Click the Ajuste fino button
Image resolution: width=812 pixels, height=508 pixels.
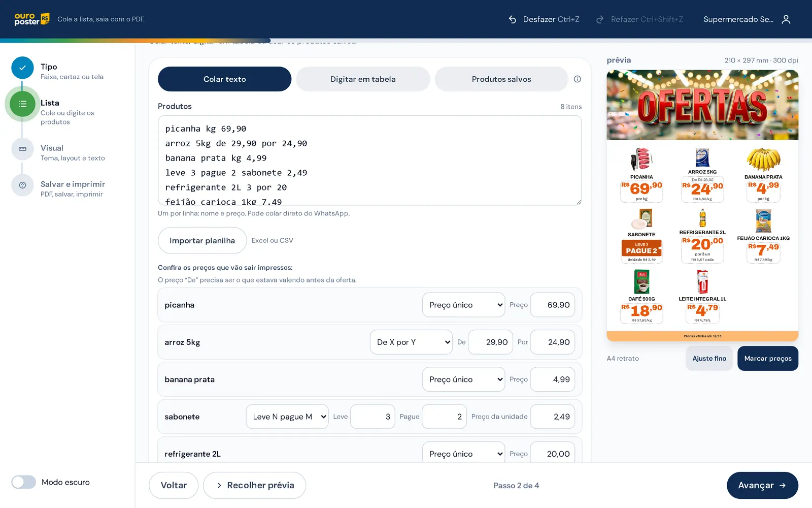[709, 359]
